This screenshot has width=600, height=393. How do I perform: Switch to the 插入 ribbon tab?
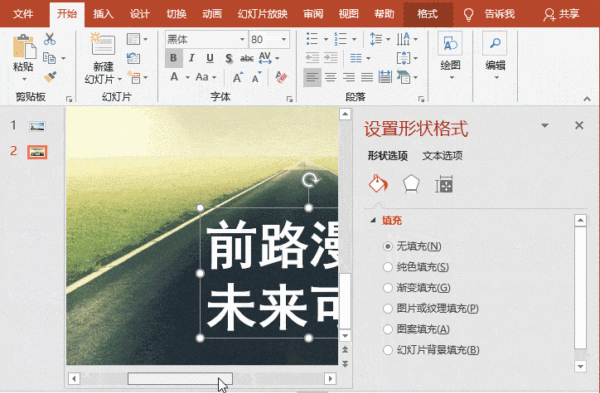[103, 14]
